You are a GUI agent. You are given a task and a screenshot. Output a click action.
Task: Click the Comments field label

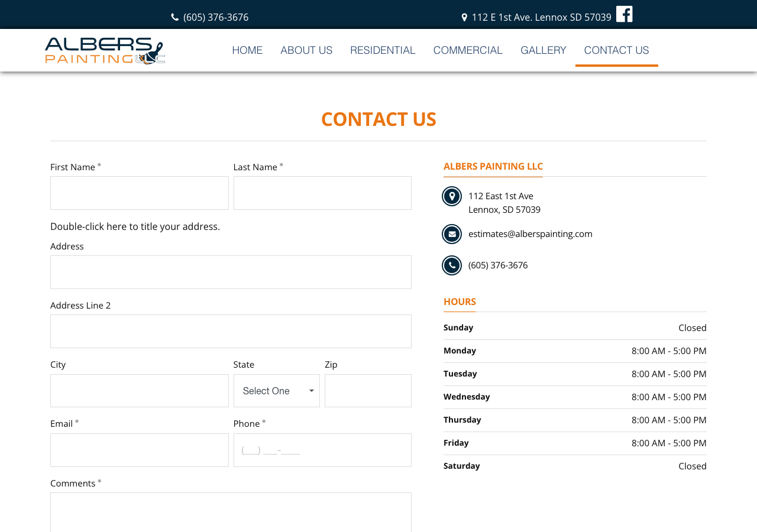point(73,483)
